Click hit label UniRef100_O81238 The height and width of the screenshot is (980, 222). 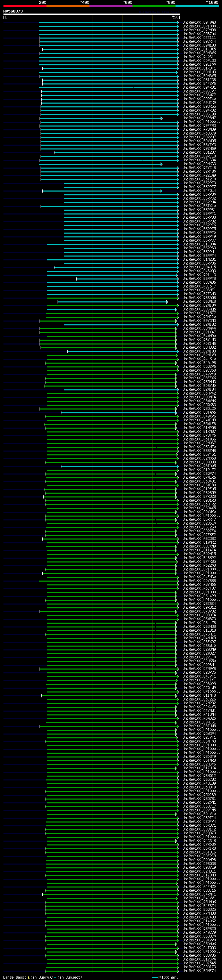[199, 80]
